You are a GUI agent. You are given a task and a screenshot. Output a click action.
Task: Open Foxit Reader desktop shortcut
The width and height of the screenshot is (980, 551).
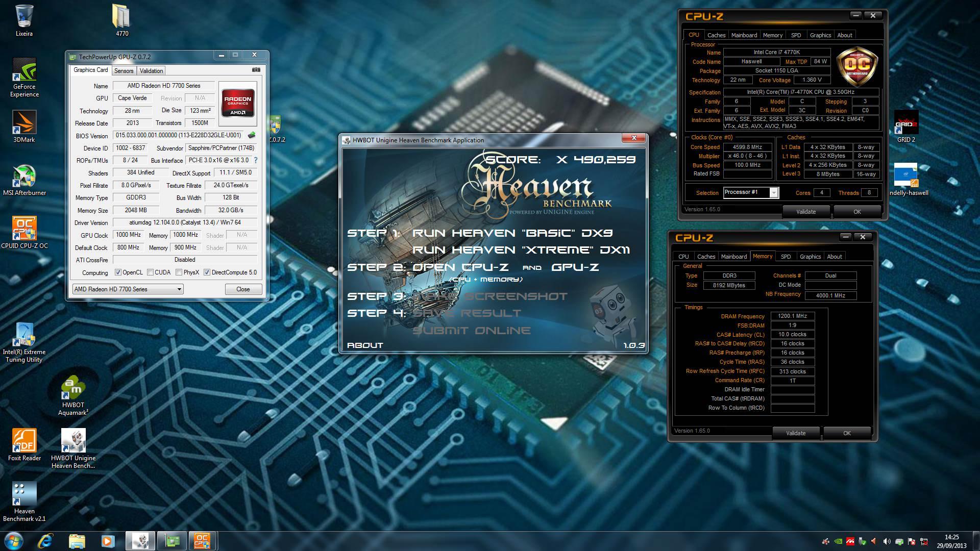(24, 445)
